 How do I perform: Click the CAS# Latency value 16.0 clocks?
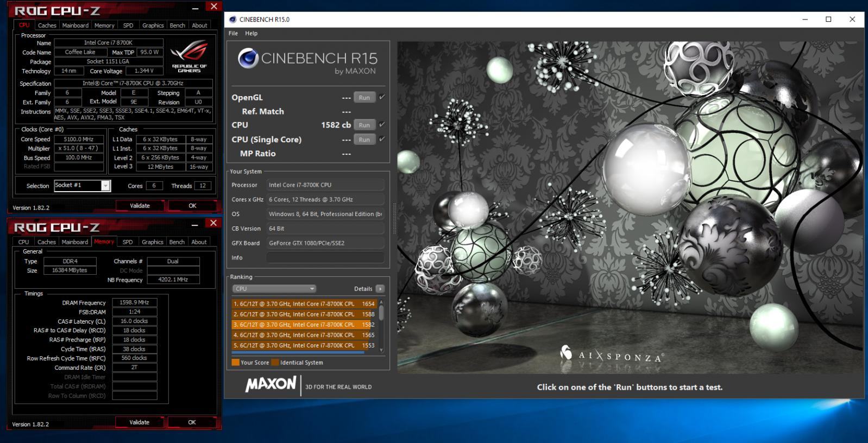tap(135, 321)
